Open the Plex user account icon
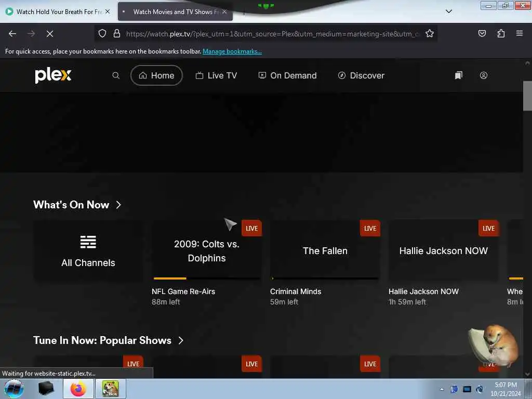 (484, 75)
